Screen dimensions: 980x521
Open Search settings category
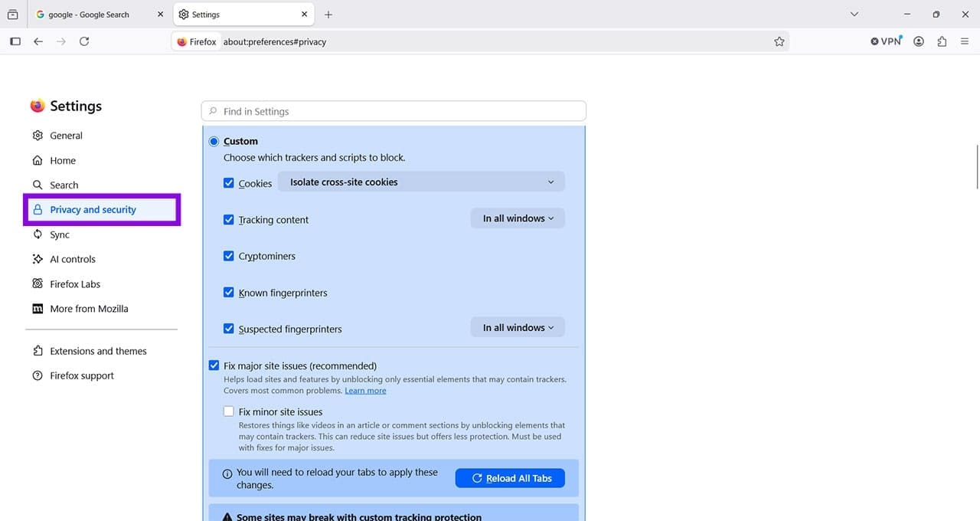coord(102,185)
